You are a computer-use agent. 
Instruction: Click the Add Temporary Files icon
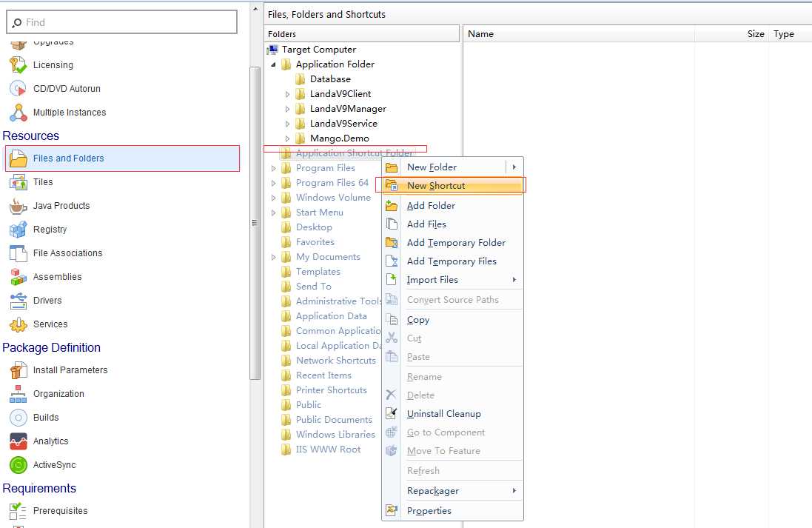[x=392, y=261]
